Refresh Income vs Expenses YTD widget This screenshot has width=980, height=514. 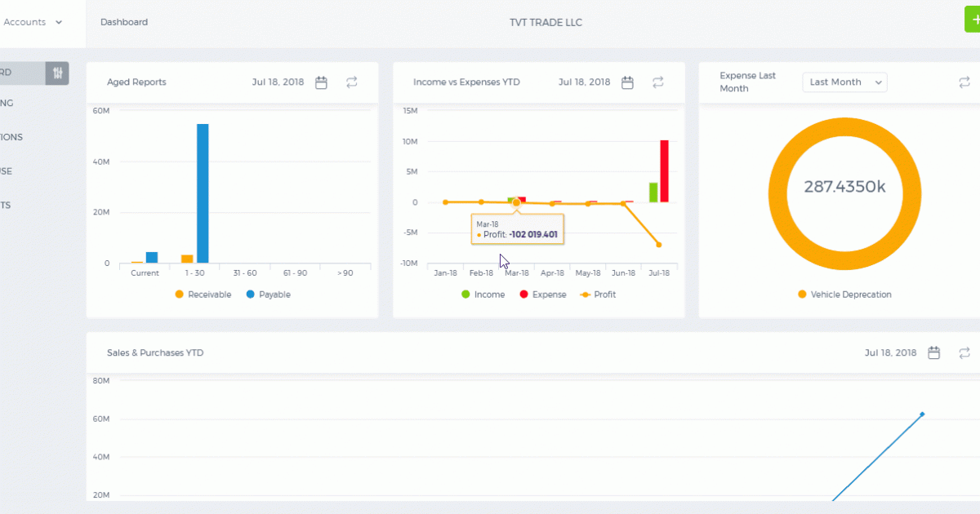click(658, 82)
